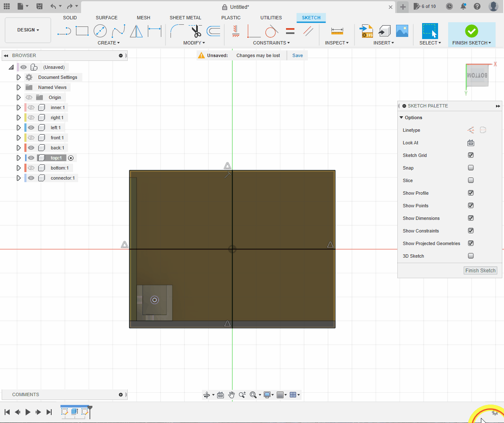The image size is (504, 423).
Task: Switch to the SURFACE tab
Action: click(107, 18)
